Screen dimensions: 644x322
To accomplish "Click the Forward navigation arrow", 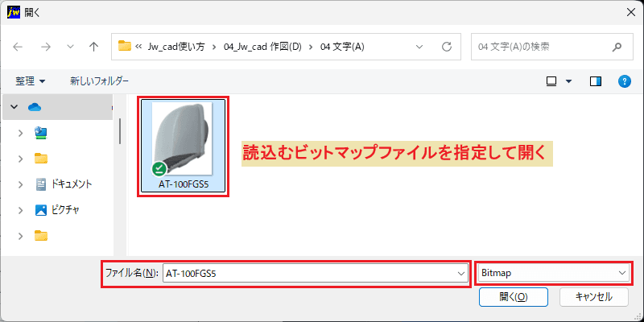I will point(46,47).
